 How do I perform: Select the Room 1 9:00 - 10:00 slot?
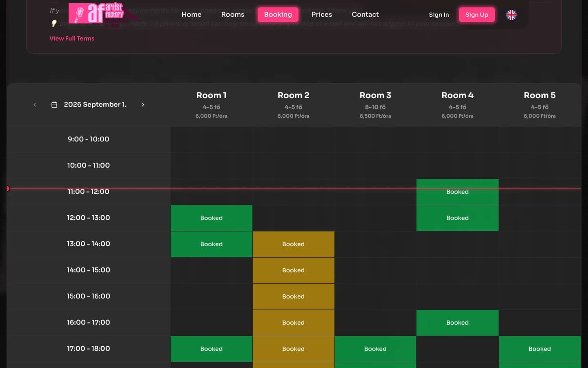click(212, 139)
